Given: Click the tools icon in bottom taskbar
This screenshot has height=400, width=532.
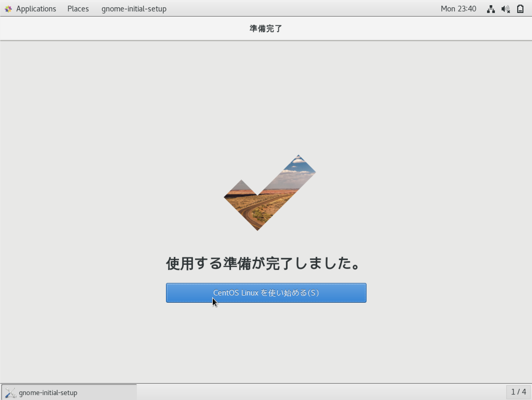Looking at the screenshot, I should point(10,392).
